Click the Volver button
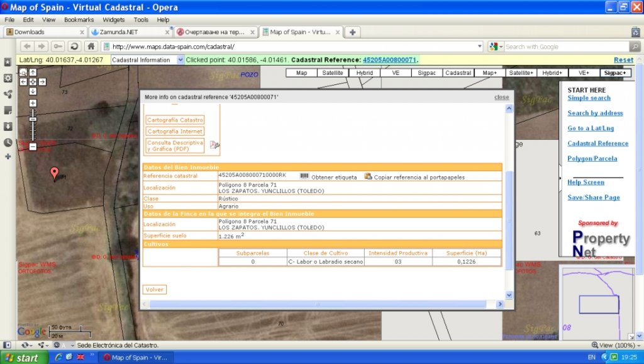Viewport: 644px width, 364px height. pos(155,290)
